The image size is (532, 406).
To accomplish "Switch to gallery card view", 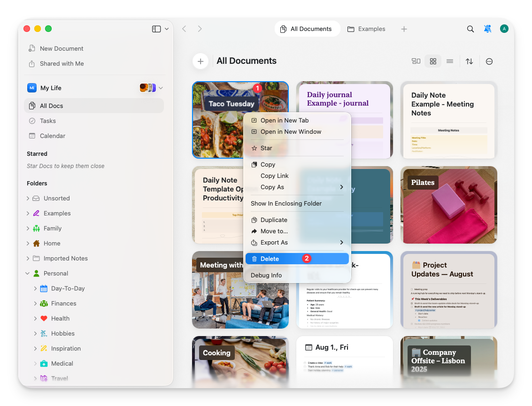I will point(416,61).
